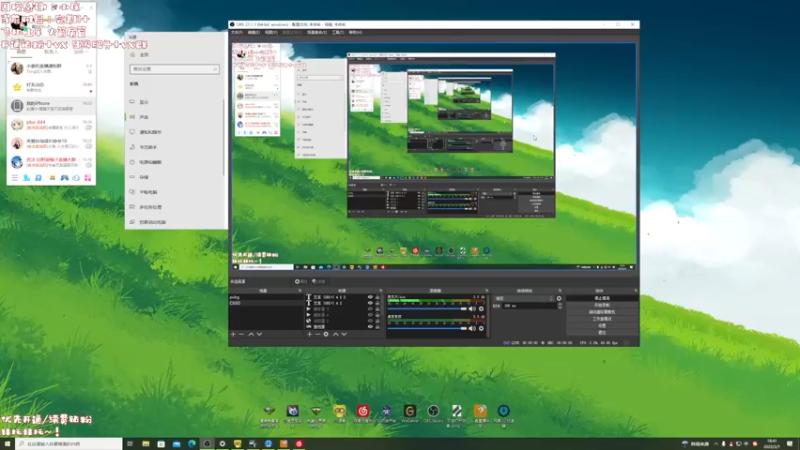Open Settings button in OBS Controls
The width and height of the screenshot is (800, 450).
(x=602, y=326)
